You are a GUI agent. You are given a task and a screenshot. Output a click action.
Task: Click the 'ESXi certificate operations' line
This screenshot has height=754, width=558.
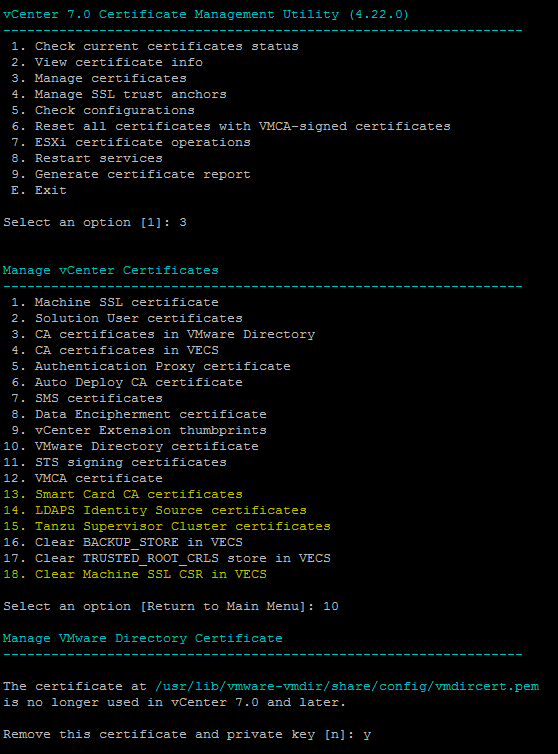[x=130, y=142]
